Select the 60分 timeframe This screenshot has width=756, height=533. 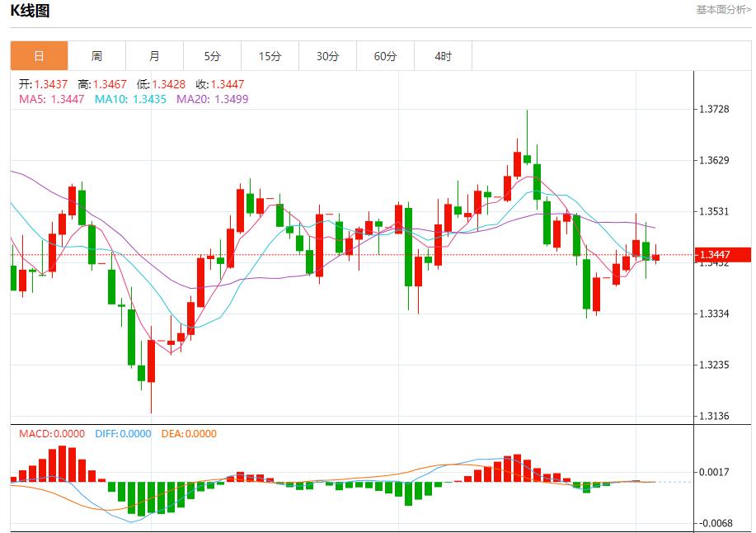tap(384, 56)
